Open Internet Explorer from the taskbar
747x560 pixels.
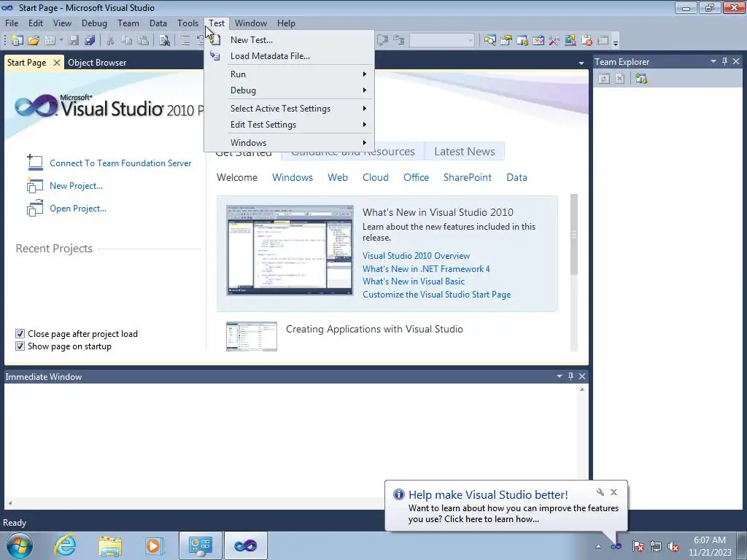pos(65,545)
